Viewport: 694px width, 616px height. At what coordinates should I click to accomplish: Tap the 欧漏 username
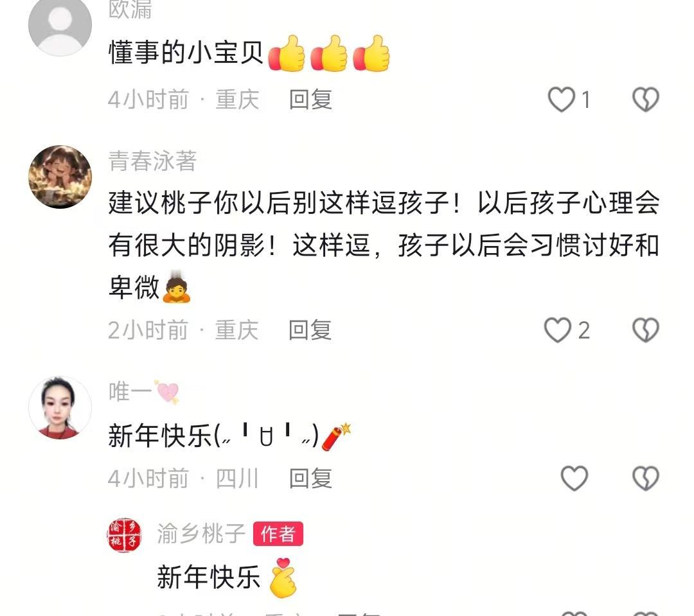pyautogui.click(x=130, y=10)
